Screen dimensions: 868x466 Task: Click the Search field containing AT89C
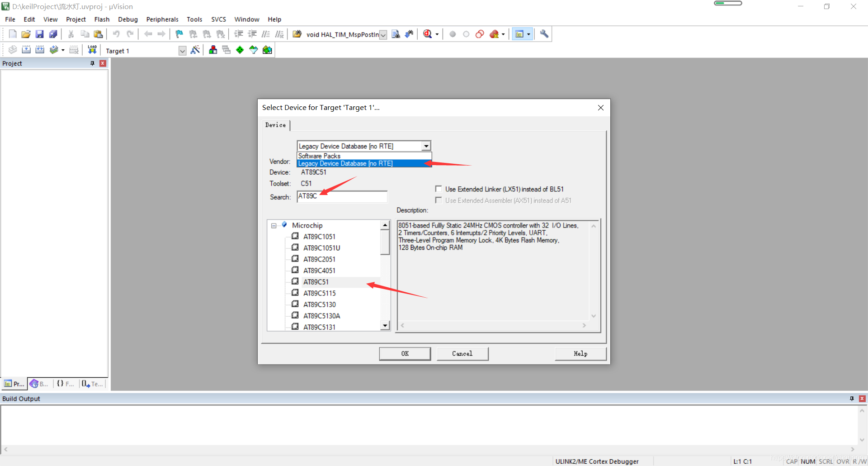pos(342,196)
